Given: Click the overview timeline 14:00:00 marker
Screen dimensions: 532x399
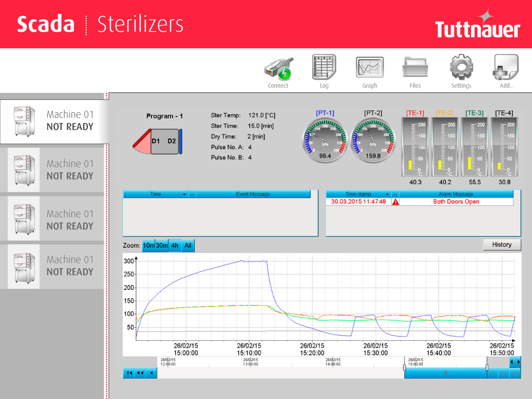Looking at the screenshot, I should 333,362.
